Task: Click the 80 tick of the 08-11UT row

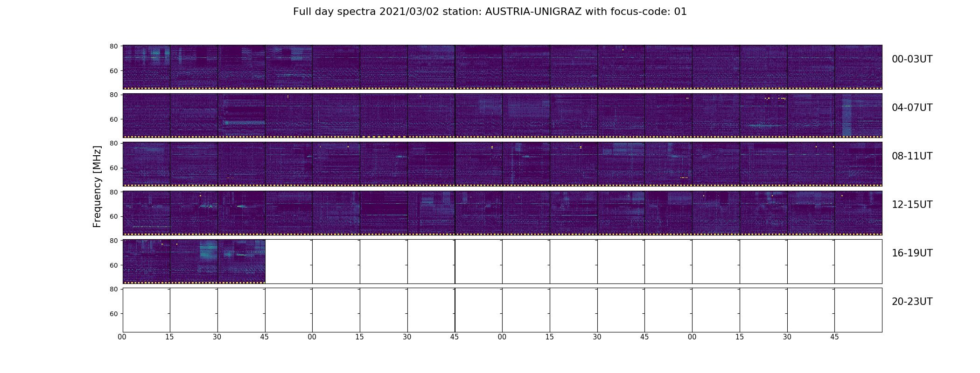Action: 113,143
